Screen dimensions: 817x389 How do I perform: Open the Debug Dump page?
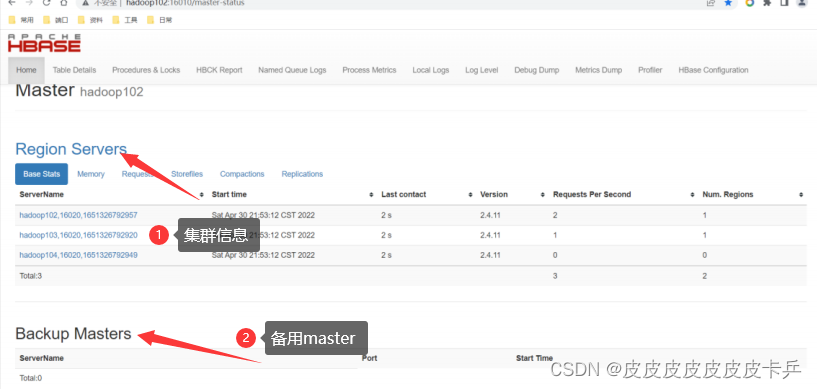click(x=537, y=70)
